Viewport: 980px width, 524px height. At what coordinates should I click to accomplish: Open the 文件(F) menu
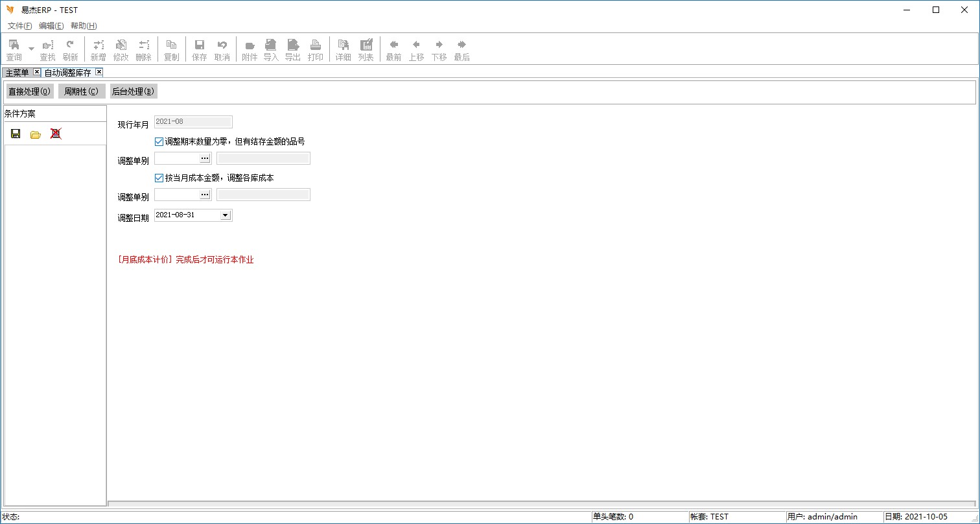pos(19,26)
